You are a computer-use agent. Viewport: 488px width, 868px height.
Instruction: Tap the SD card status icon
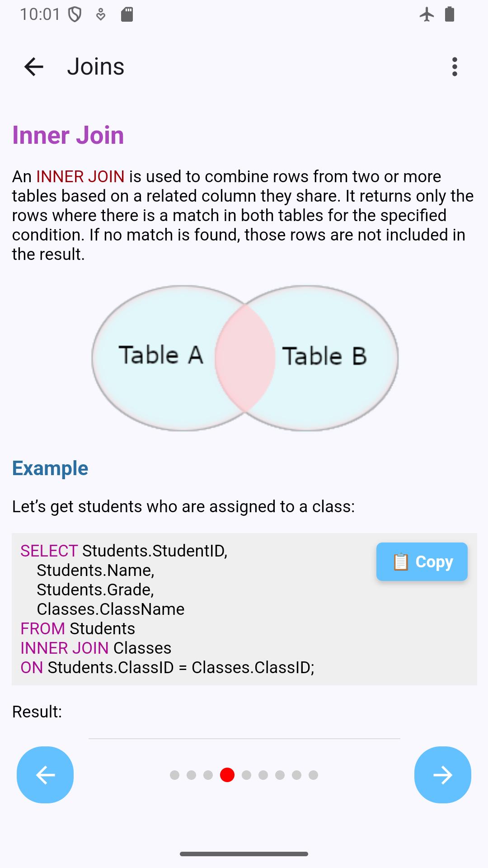pyautogui.click(x=127, y=14)
